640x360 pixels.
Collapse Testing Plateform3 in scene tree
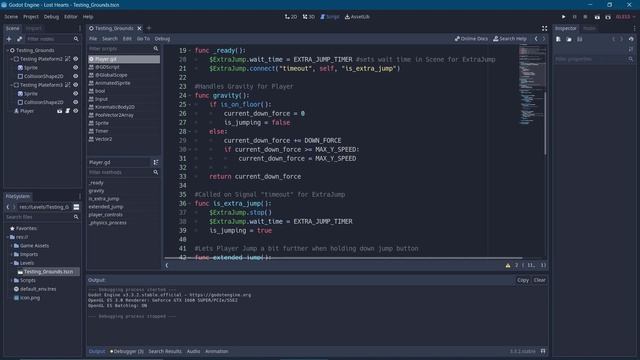(11, 85)
